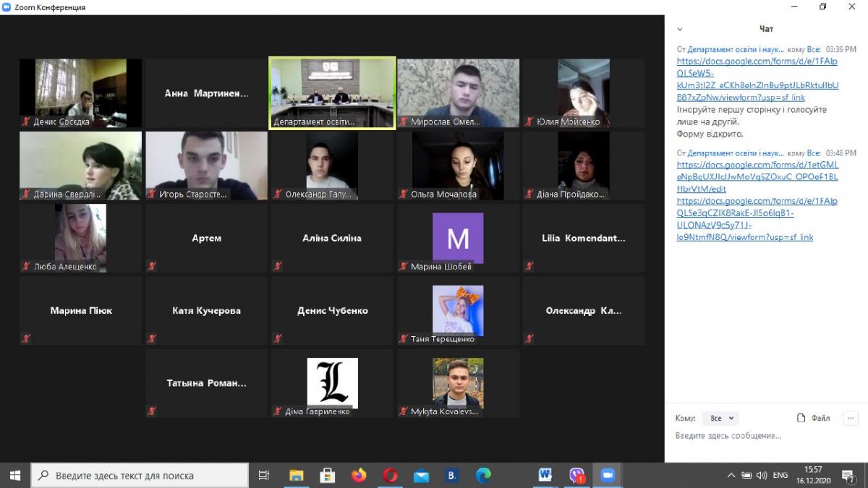Open the chat recipient dropdown showing Все
Screen dimensions: 868x488
point(720,418)
